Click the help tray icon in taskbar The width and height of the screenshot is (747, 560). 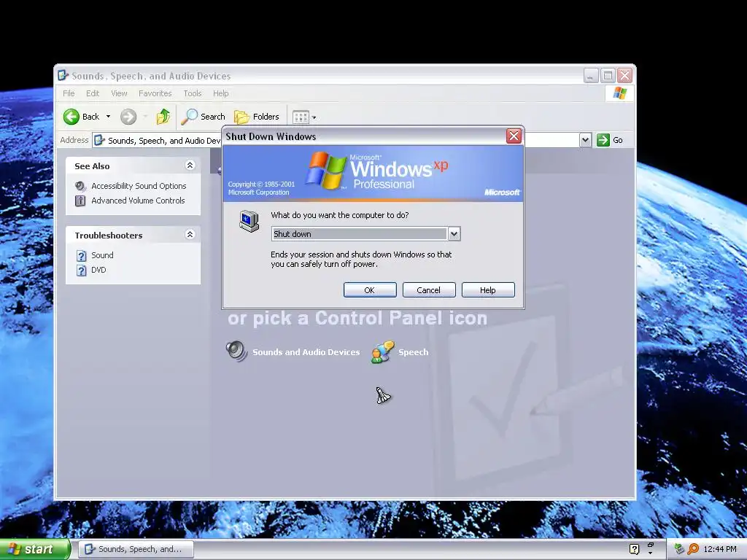pyautogui.click(x=634, y=549)
